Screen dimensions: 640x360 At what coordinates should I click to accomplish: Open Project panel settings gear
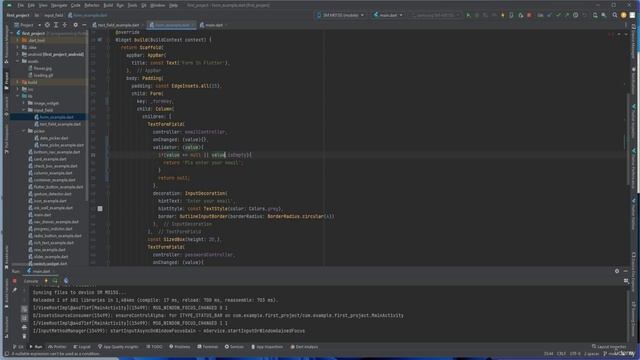[x=76, y=25]
